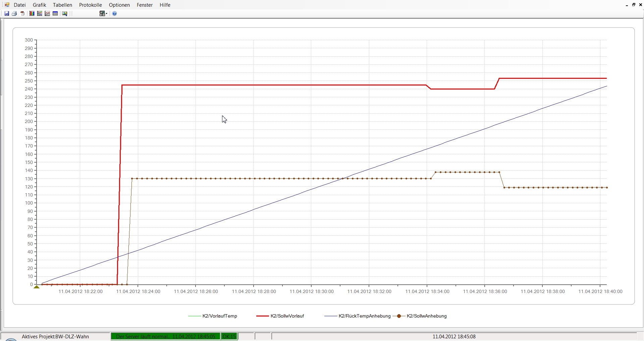Click the application icon beside Datei
The image size is (644, 341).
7,5
